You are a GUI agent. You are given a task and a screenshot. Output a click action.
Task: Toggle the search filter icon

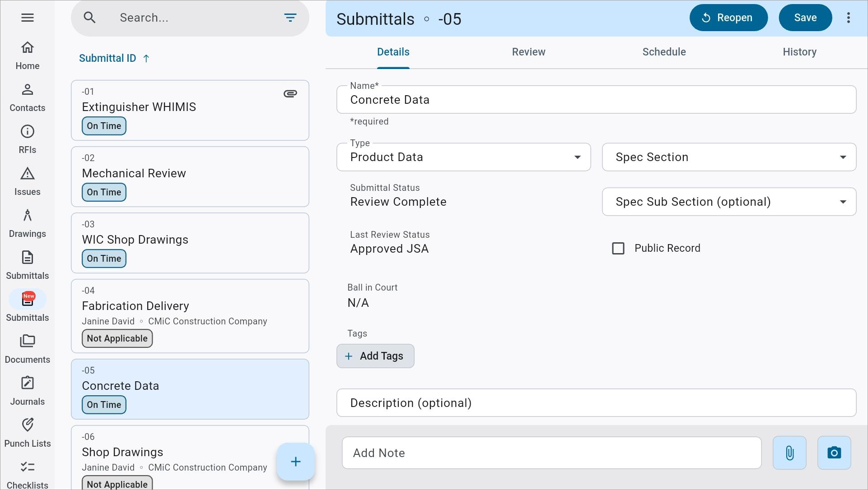point(290,18)
